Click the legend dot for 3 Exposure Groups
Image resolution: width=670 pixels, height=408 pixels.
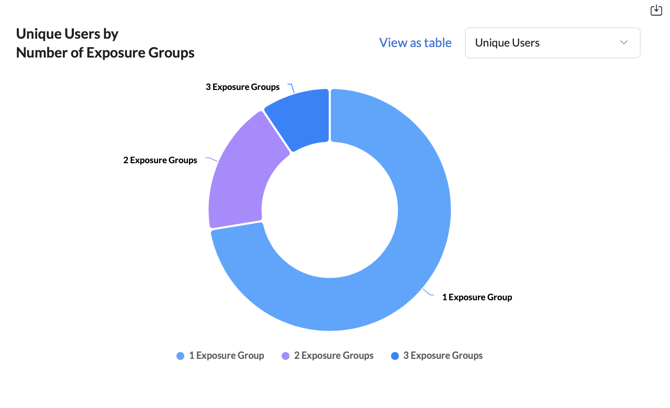coord(395,356)
